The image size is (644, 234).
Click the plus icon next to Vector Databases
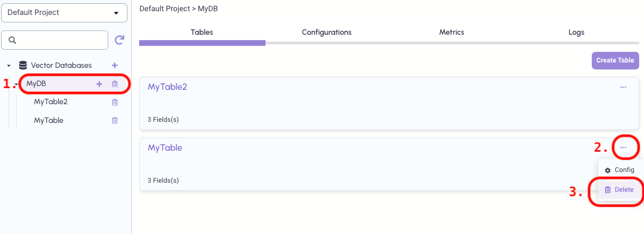[115, 65]
